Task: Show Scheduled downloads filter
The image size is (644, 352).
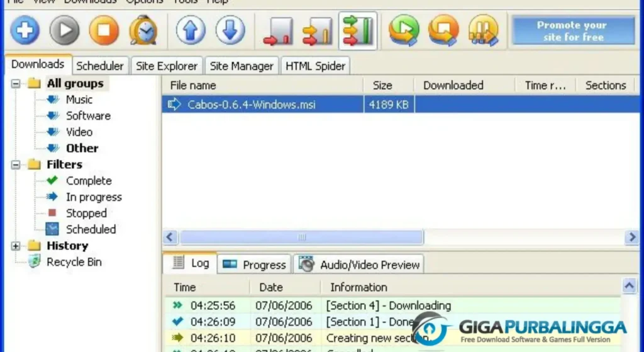Action: click(91, 229)
